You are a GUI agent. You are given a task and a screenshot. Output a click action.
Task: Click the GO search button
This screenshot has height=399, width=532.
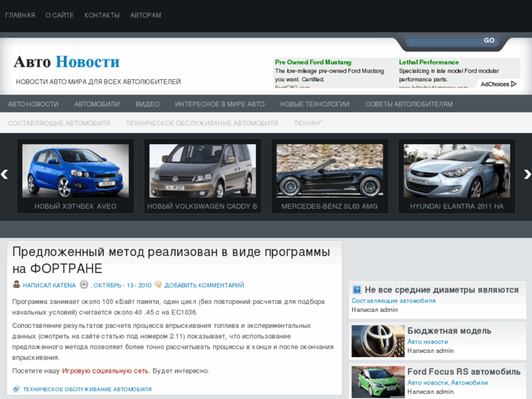pos(489,40)
